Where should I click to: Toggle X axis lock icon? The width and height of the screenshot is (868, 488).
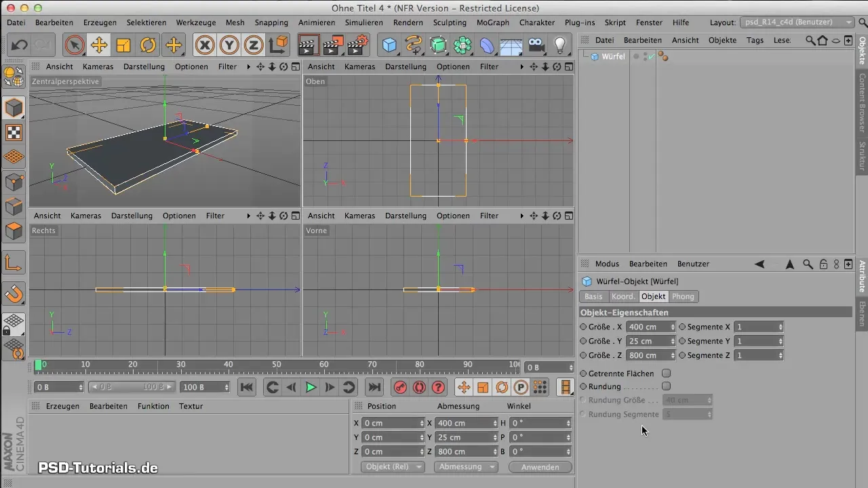coord(205,45)
